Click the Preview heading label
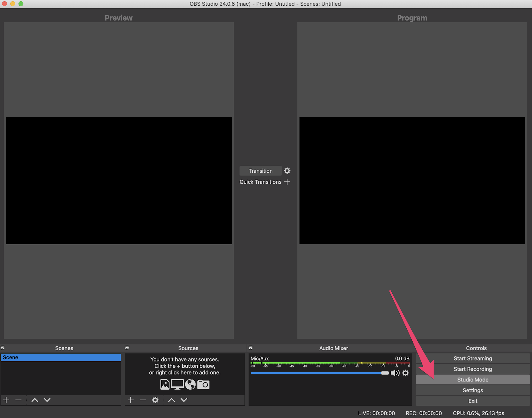Image resolution: width=532 pixels, height=418 pixels. click(x=119, y=18)
